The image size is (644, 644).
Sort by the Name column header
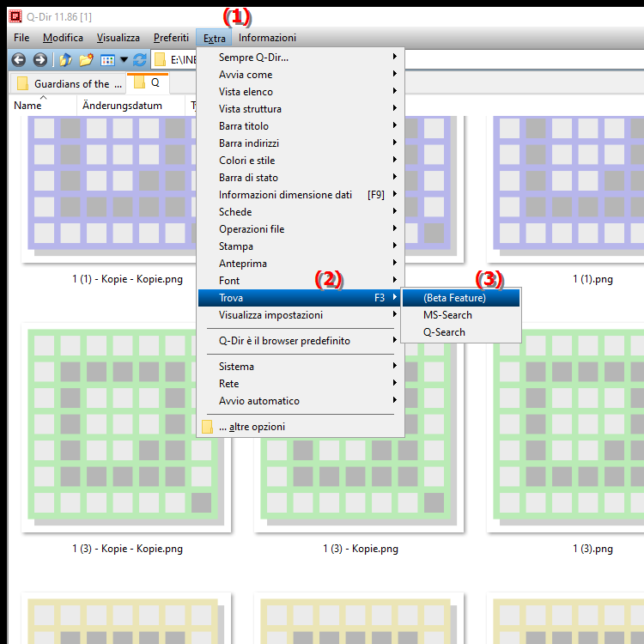click(42, 106)
